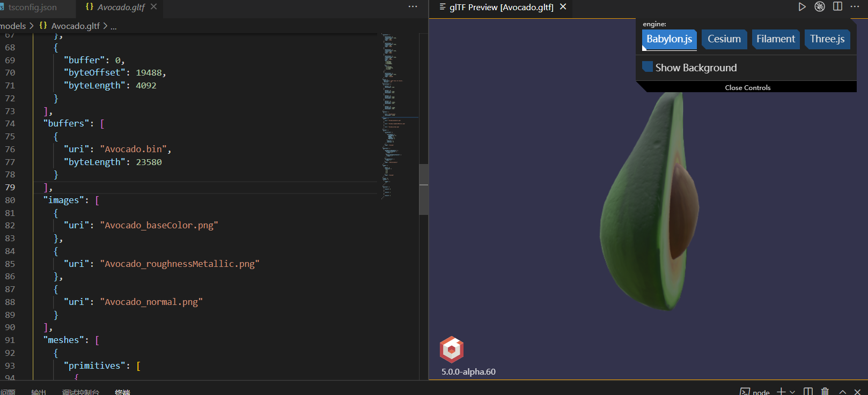Close the glTF Preview tab
868x395 pixels.
[563, 7]
